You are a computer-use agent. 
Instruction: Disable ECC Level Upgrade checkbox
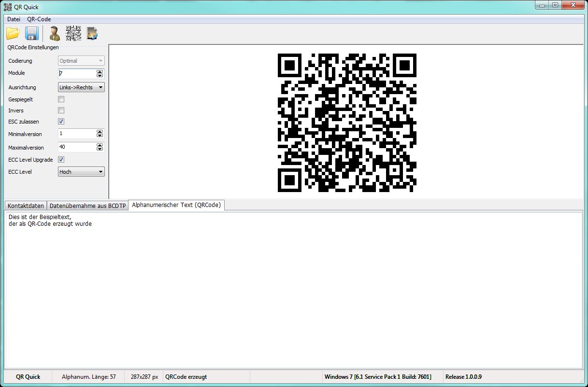[61, 160]
